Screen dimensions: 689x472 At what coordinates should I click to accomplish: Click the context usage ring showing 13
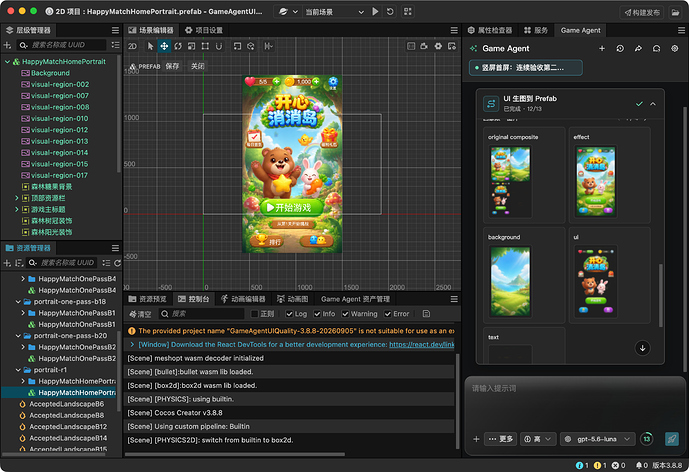(647, 439)
